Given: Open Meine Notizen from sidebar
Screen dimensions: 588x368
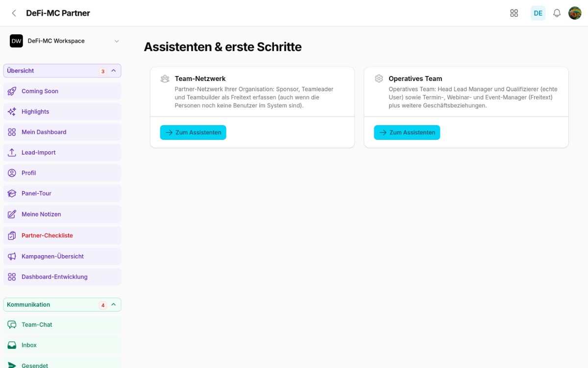Looking at the screenshot, I should coord(62,214).
